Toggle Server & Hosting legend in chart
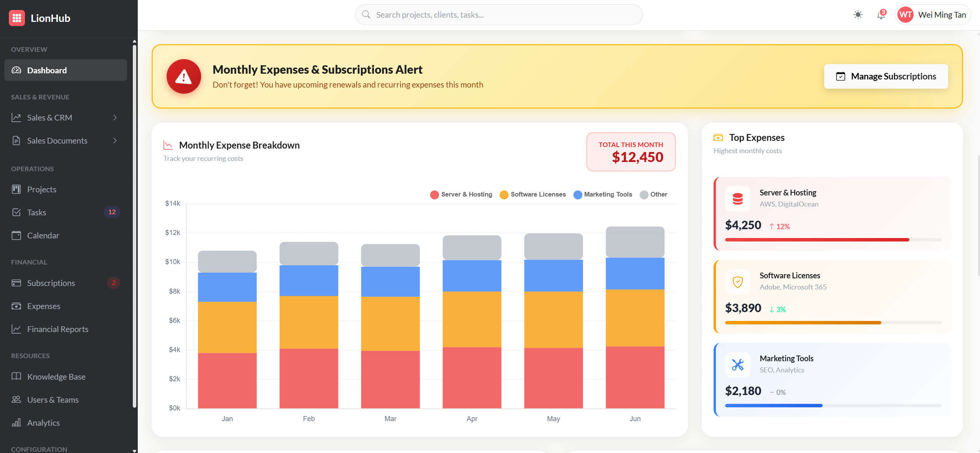Viewport: 980px width, 453px height. click(x=461, y=195)
